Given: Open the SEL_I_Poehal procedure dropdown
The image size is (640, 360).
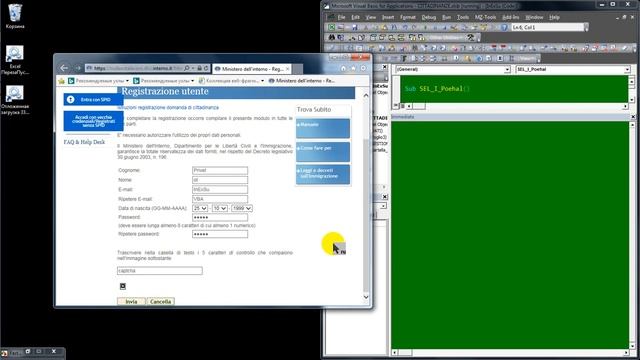Looking at the screenshot, I should click(627, 70).
